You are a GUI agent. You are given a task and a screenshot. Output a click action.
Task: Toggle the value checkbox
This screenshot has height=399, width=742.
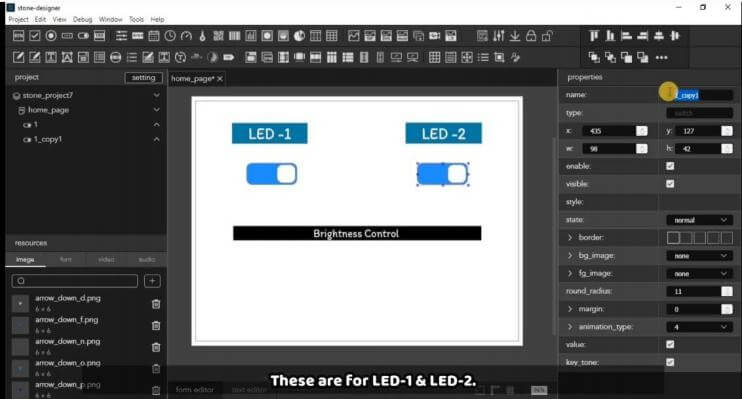point(670,345)
